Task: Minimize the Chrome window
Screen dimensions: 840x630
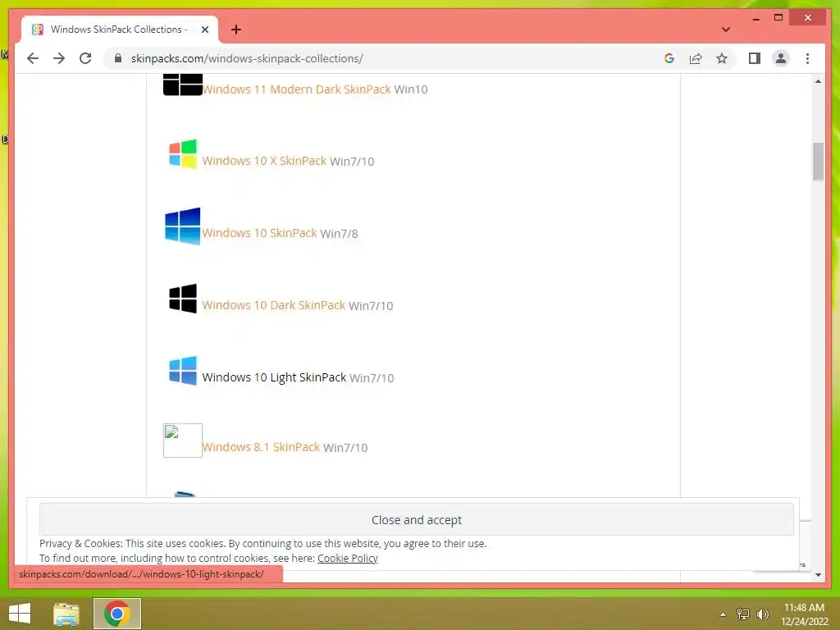Action: tap(756, 18)
